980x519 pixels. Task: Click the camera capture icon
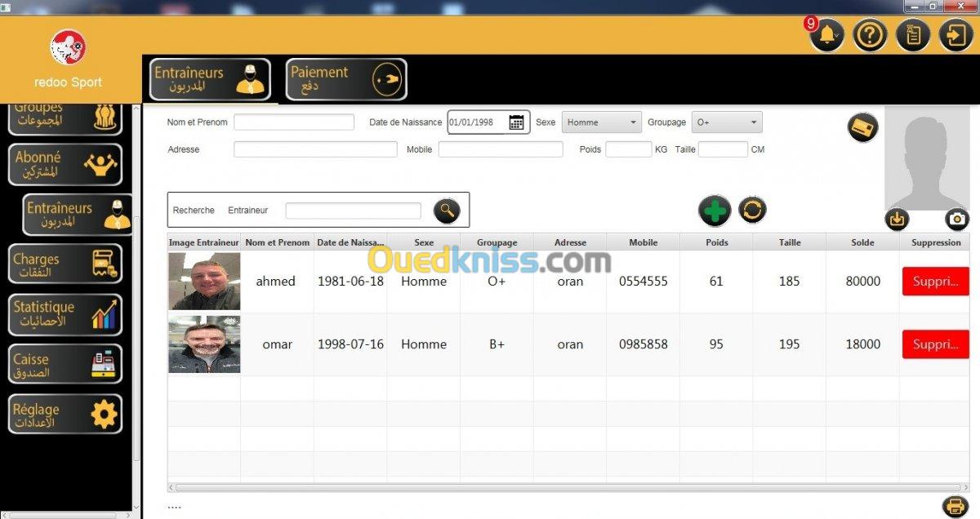[957, 219]
